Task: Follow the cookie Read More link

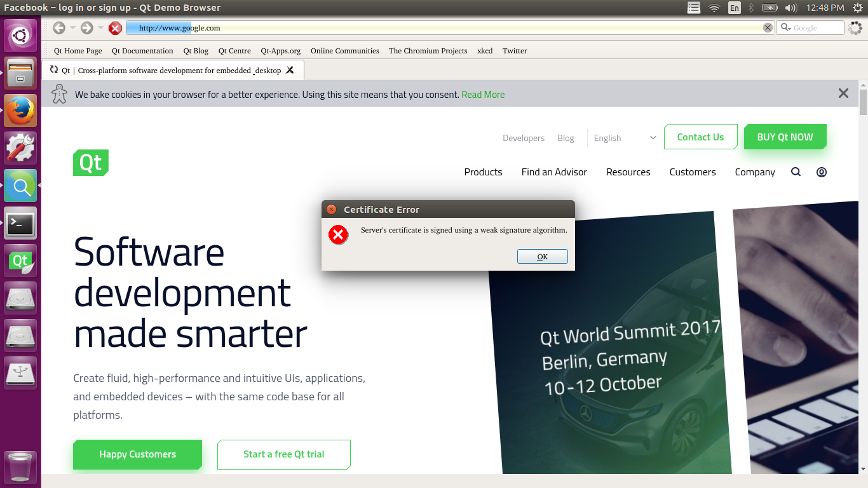Action: coord(483,95)
